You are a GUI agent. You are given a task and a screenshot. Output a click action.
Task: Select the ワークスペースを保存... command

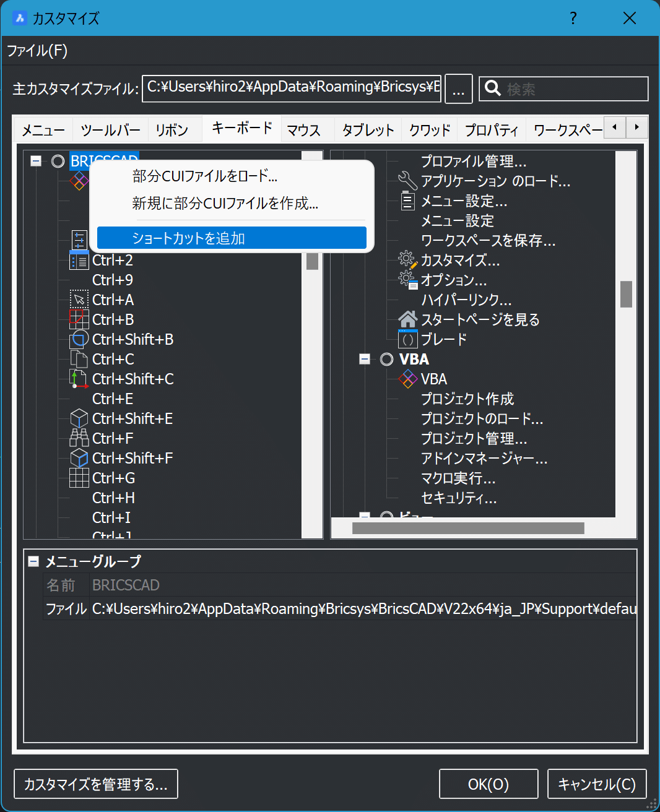[488, 240]
